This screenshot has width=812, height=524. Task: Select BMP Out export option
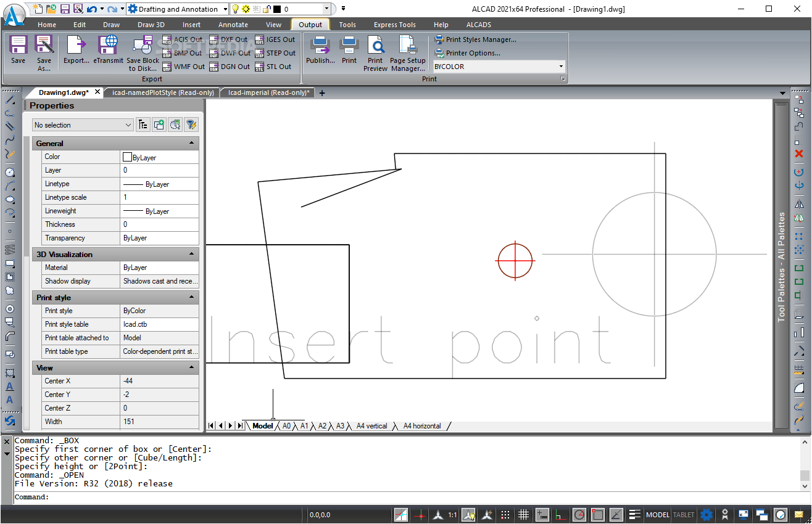pos(182,53)
